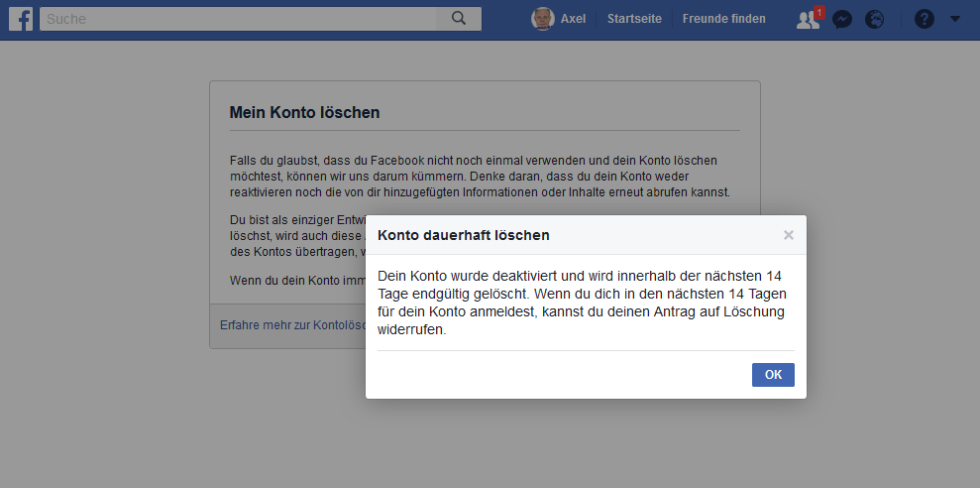Click the Mein Konto löschen heading
The image size is (980, 488).
click(x=304, y=113)
